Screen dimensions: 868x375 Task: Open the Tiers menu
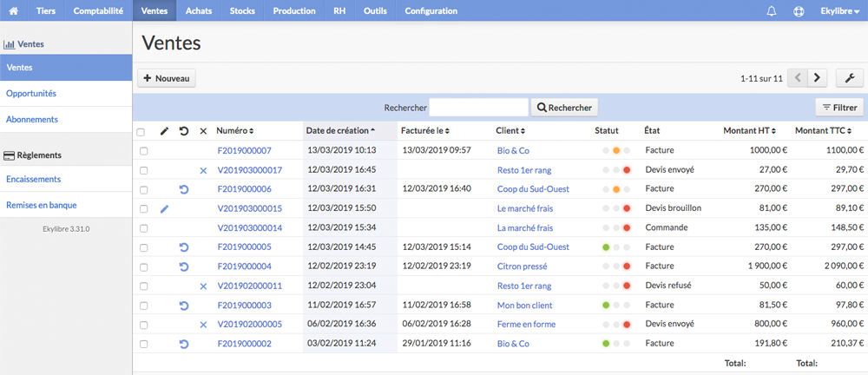click(46, 10)
